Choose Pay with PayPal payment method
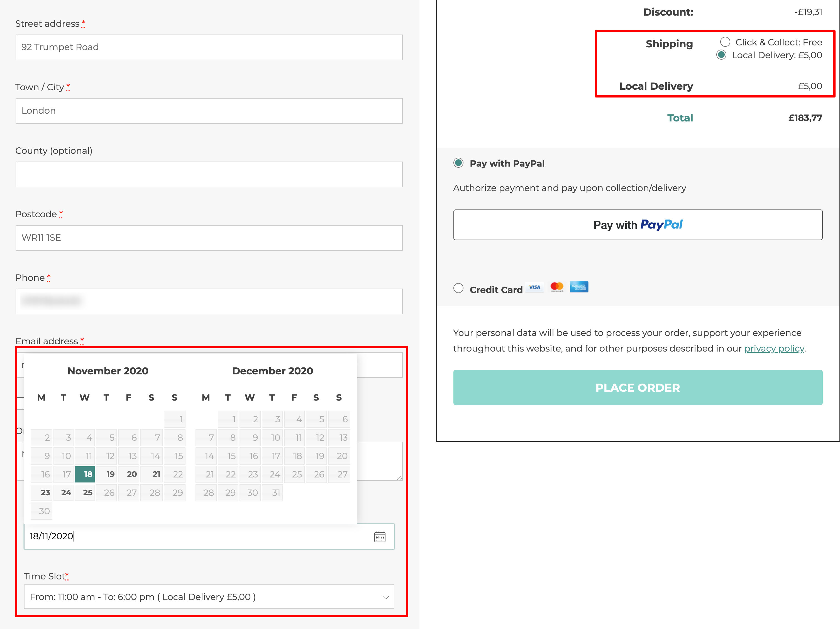 coord(458,163)
